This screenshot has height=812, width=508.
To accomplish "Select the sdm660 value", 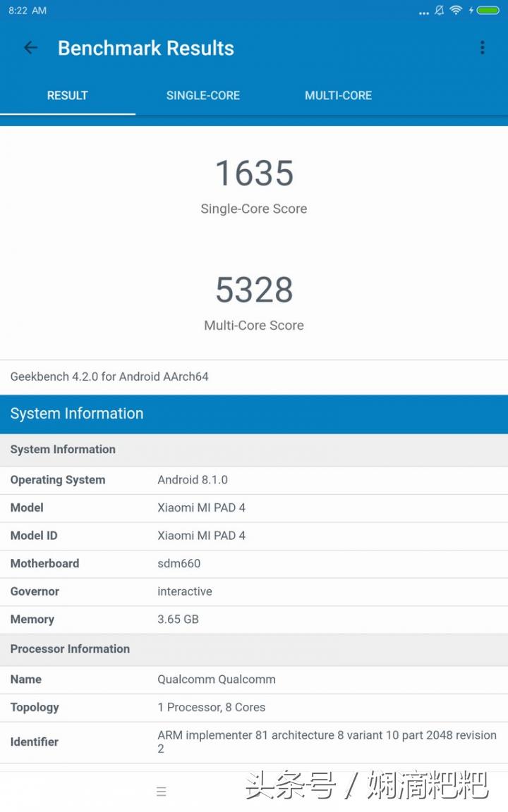I will [x=179, y=563].
